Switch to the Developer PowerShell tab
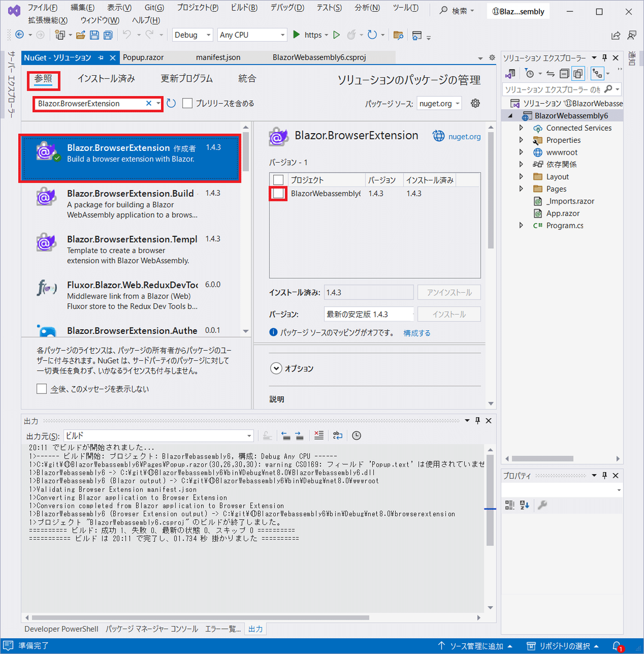 click(61, 629)
